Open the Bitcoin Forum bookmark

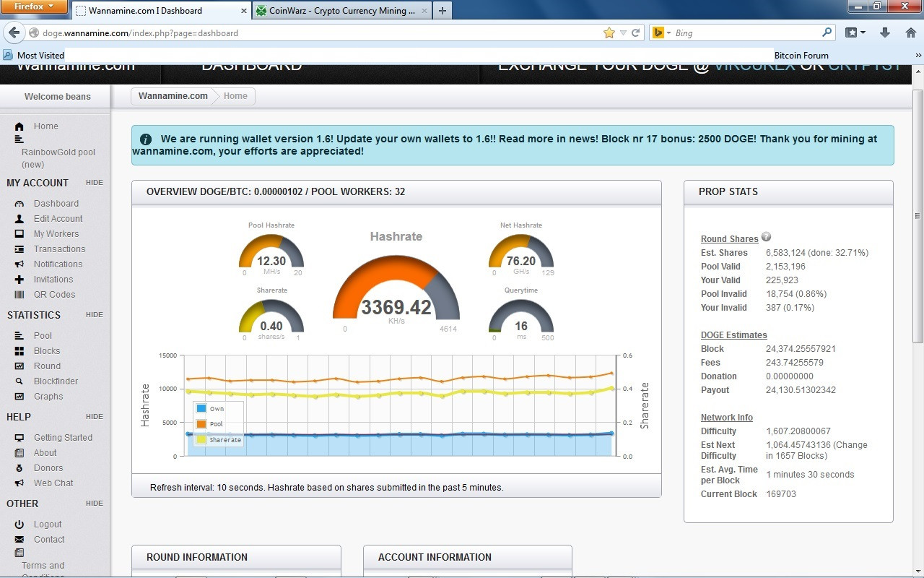pos(801,55)
